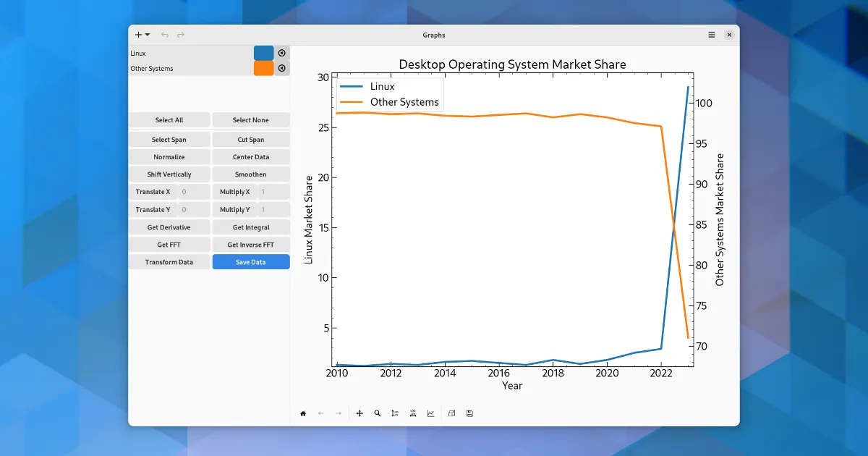Select the Linux item row in the list

point(190,53)
